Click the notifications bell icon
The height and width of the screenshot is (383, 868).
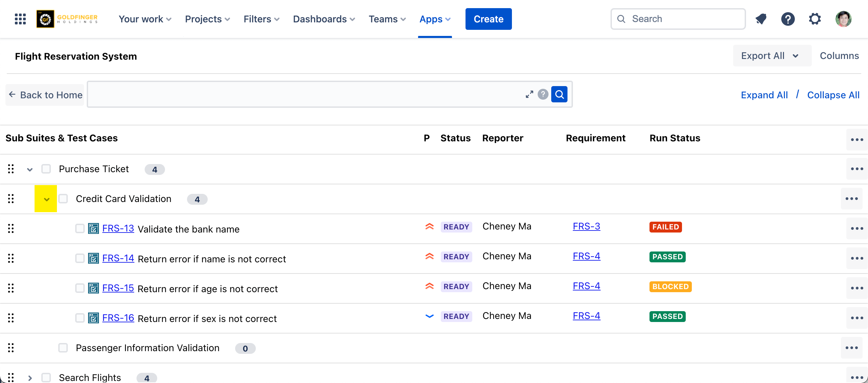(761, 19)
